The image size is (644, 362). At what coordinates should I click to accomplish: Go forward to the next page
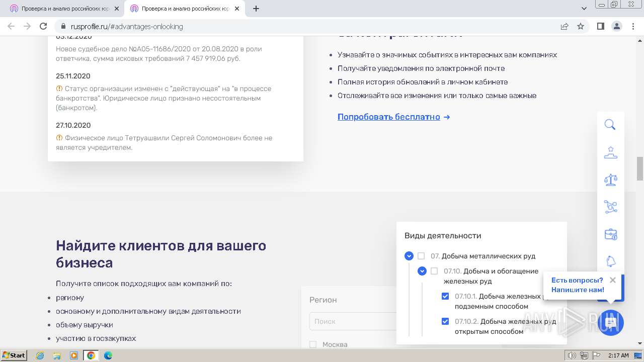27,26
